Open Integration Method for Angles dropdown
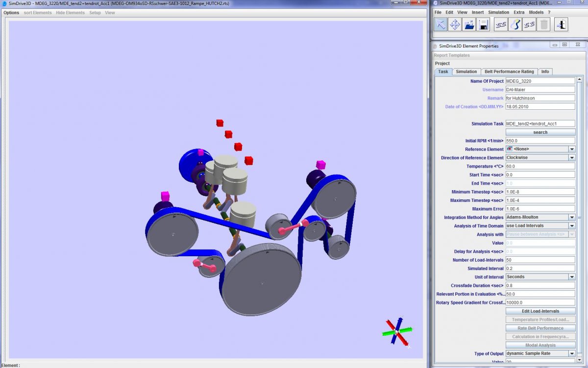 click(x=572, y=217)
